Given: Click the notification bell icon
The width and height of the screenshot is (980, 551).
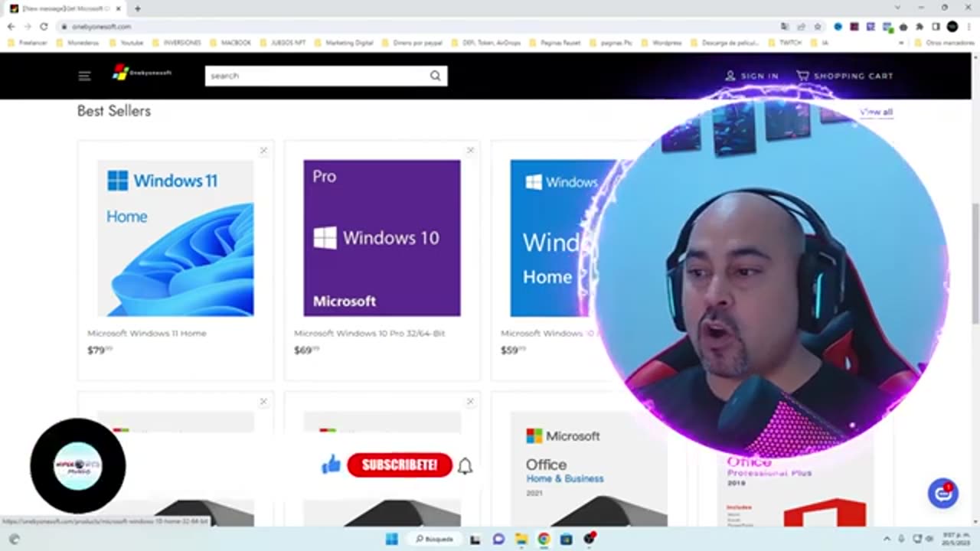Looking at the screenshot, I should pos(465,465).
